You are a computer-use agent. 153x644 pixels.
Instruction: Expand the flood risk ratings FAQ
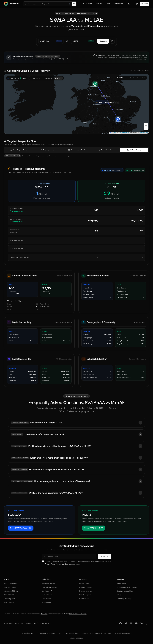tap(76, 493)
